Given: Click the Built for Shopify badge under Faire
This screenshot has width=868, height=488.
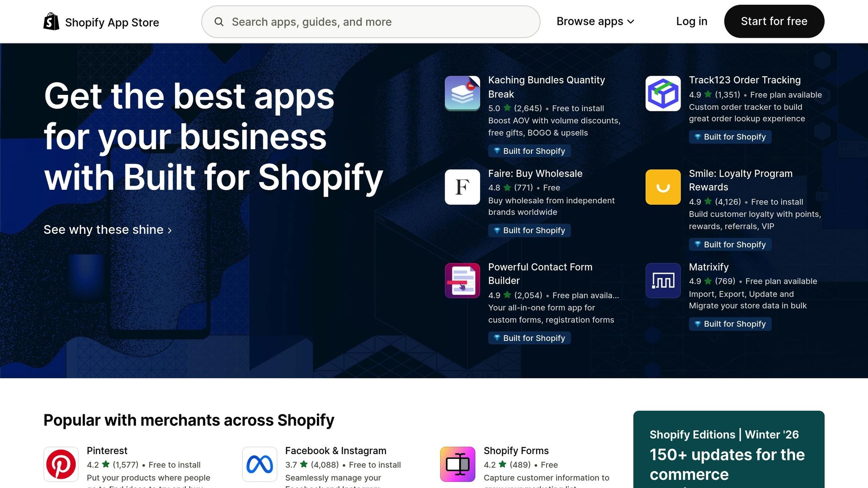Looking at the screenshot, I should (529, 230).
